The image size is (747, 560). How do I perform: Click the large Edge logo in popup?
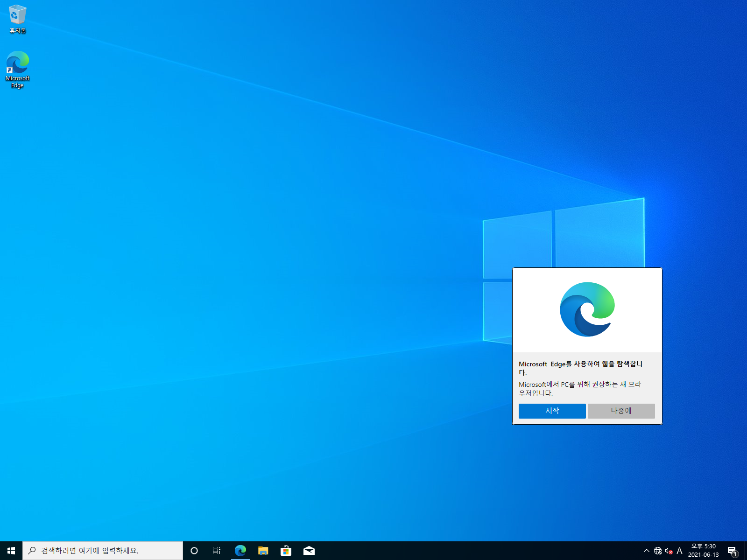coord(587,309)
